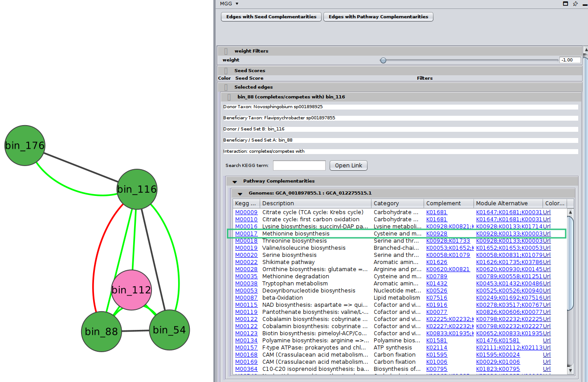Open the M00016 KEGG module link
This screenshot has width=588, height=382.
(246, 227)
